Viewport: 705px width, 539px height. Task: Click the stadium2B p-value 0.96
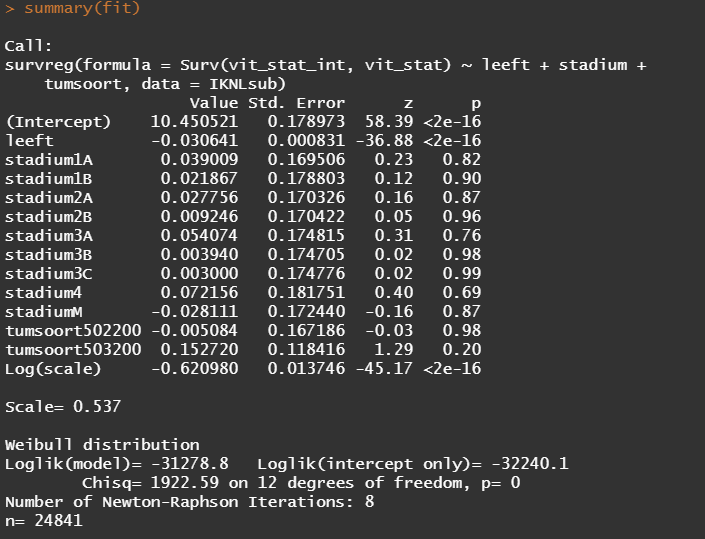click(x=462, y=217)
